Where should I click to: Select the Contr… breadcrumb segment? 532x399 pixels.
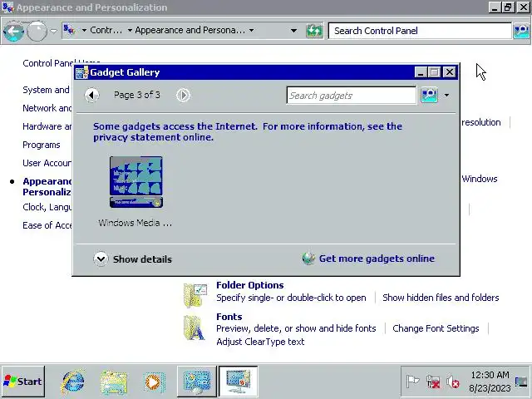tap(106, 30)
